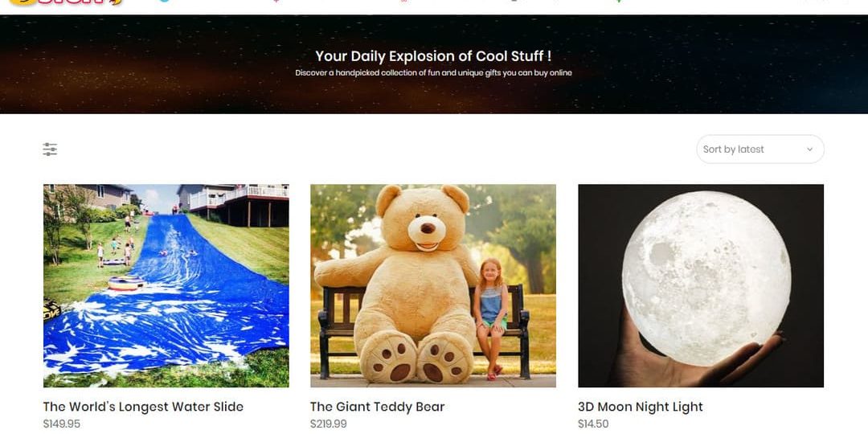
Task: Open the 3D Moon Night Light image
Action: (701, 285)
